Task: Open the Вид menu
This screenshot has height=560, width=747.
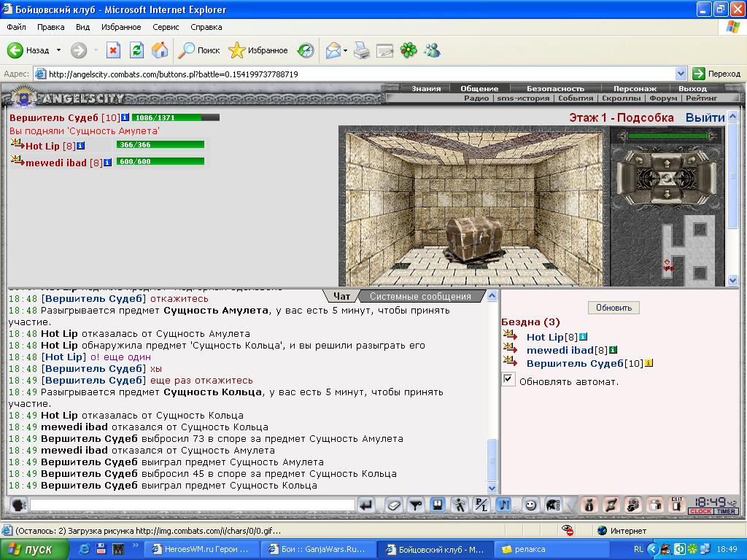Action: tap(83, 27)
